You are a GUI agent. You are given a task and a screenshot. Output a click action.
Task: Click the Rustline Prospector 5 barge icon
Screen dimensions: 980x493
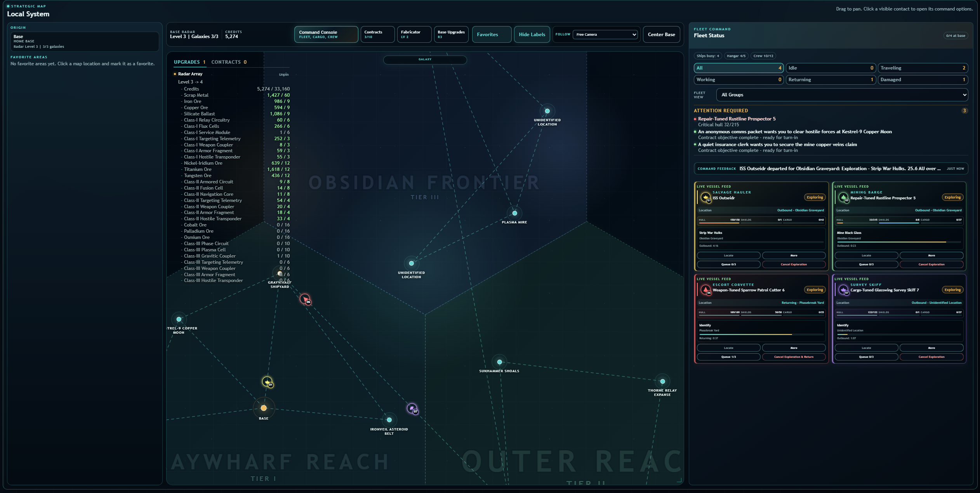(843, 197)
